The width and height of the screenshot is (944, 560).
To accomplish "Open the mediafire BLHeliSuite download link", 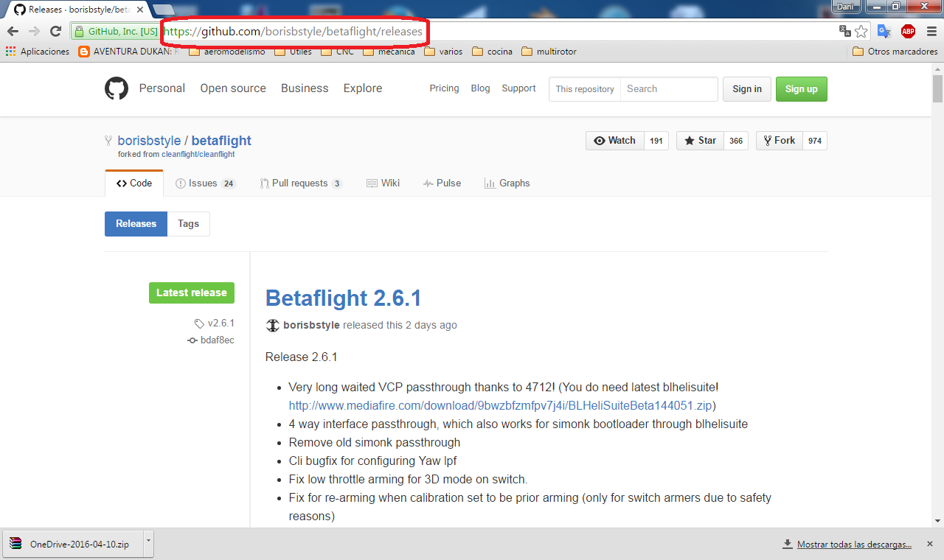I will coord(501,405).
